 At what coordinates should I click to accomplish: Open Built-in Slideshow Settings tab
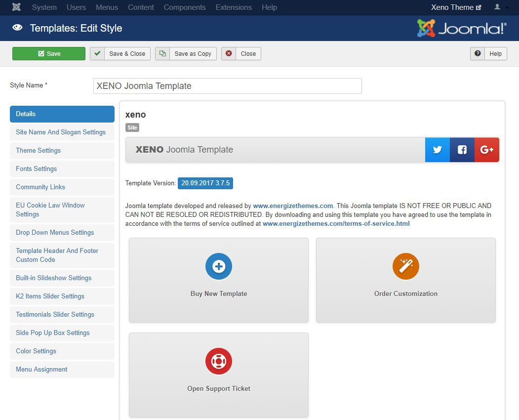[x=62, y=278]
